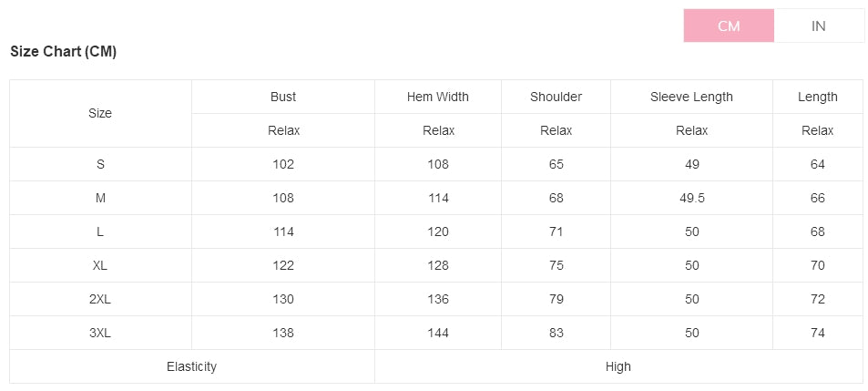Image resolution: width=868 pixels, height=391 pixels.
Task: Click the 3XL size row label
Action: [x=100, y=333]
